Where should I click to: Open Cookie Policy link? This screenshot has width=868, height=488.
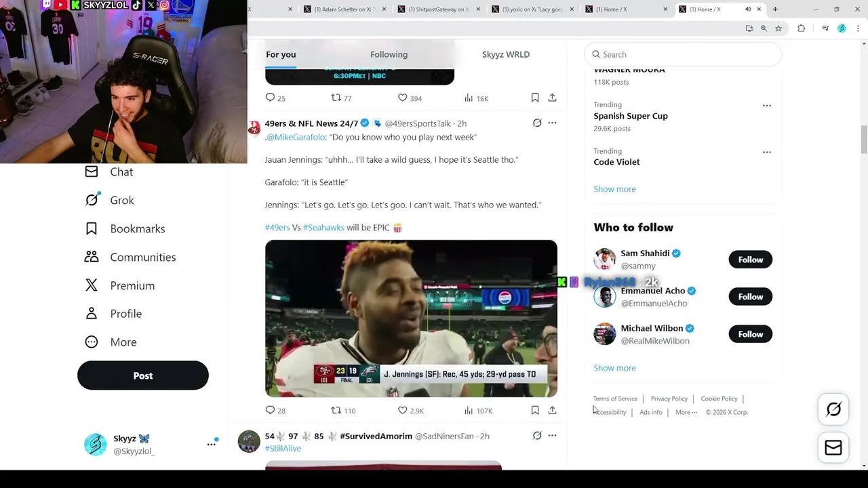coord(719,399)
